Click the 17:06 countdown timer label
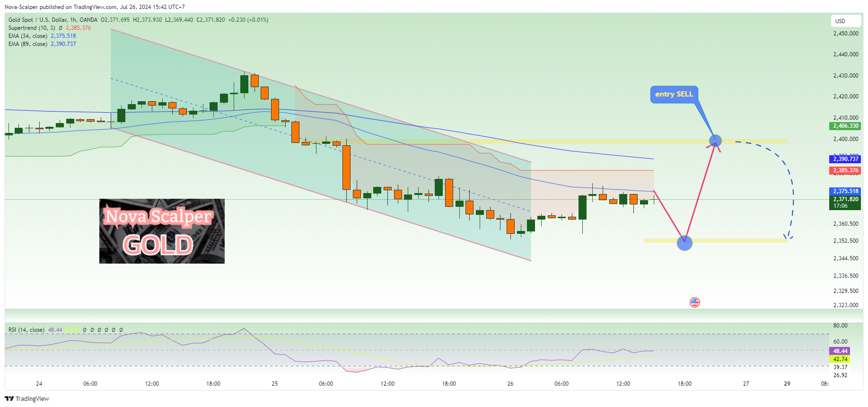The height and width of the screenshot is (407, 868). pos(840,206)
